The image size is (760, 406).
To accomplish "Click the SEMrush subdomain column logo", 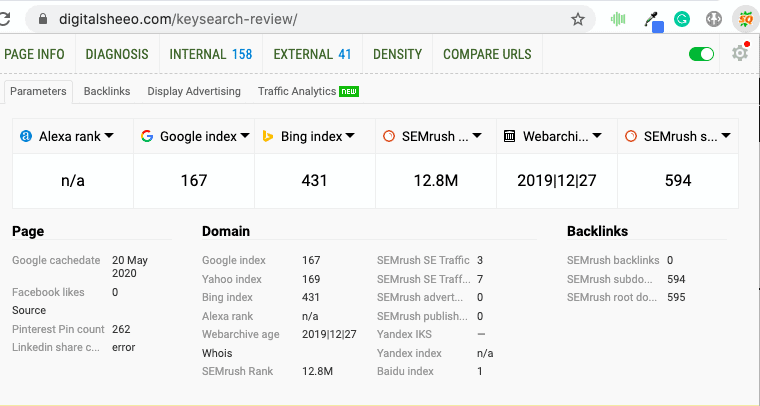I will (631, 136).
